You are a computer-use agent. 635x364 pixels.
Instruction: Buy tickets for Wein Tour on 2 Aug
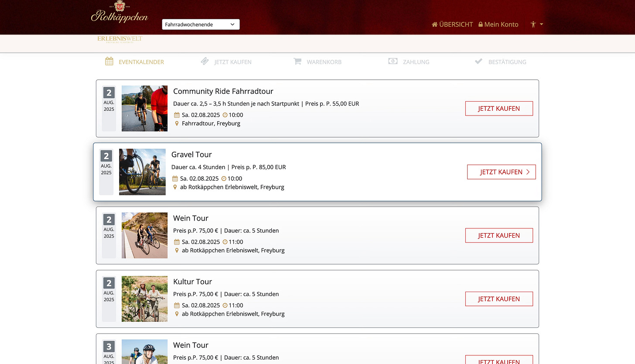click(x=499, y=235)
